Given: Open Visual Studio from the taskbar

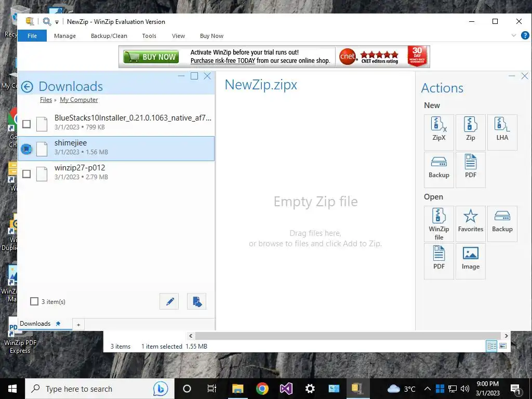Looking at the screenshot, I should [286, 389].
